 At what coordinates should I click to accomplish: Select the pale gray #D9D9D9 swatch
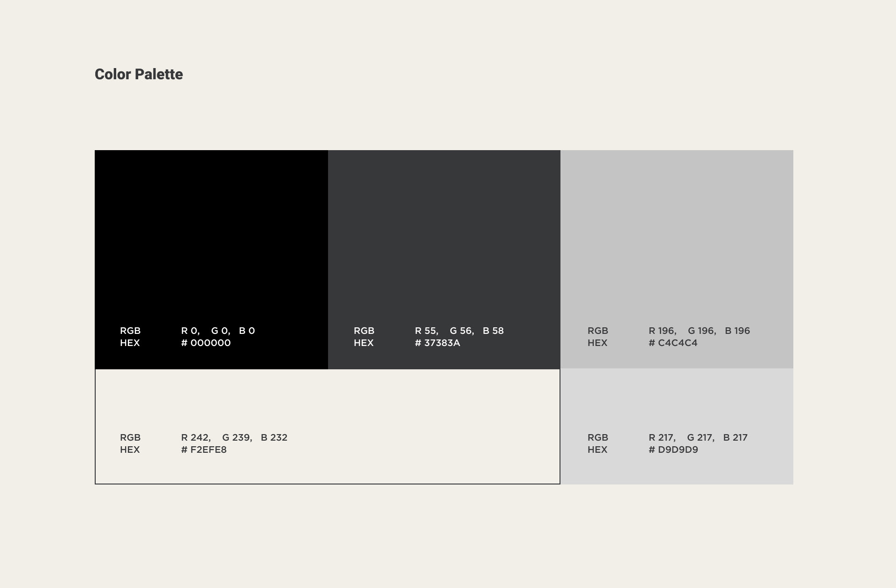[677, 427]
